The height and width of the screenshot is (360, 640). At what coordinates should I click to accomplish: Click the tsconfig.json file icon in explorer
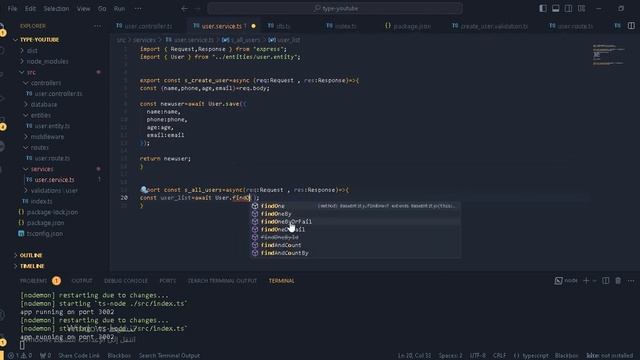21,233
